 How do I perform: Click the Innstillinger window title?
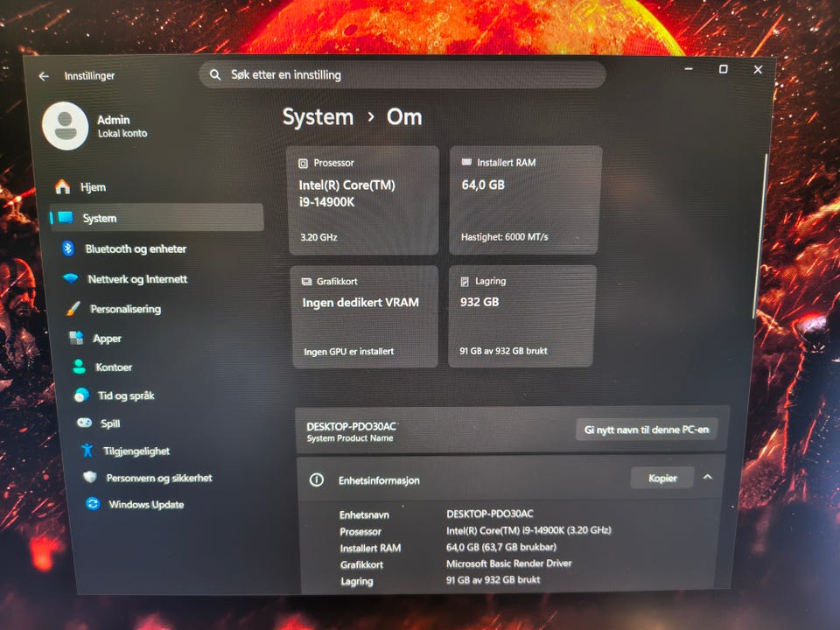pos(89,76)
